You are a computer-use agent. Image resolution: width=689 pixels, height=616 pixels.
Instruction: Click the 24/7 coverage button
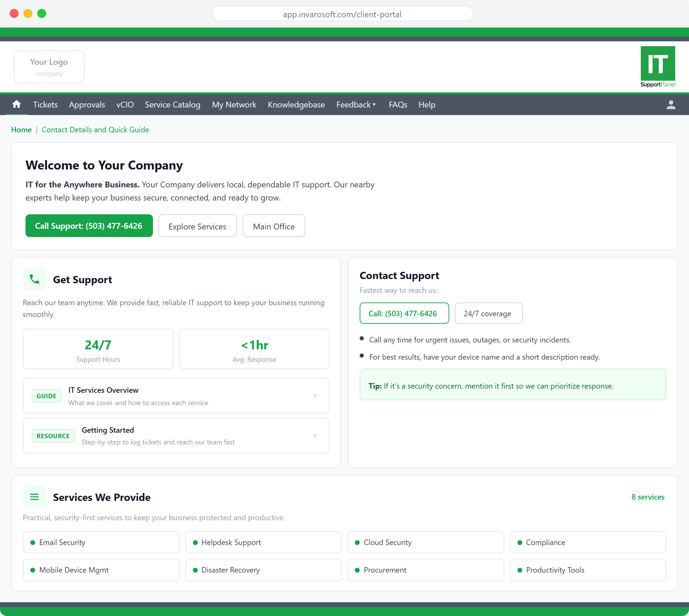[489, 313]
